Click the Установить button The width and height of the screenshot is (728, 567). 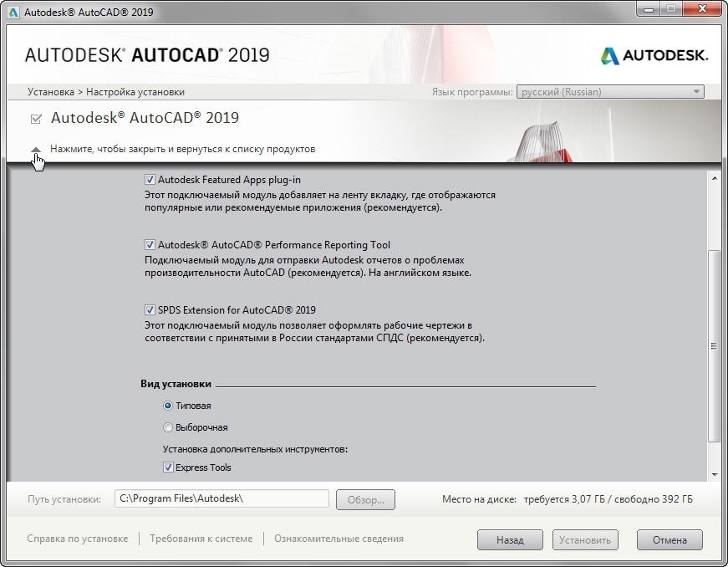tap(585, 540)
